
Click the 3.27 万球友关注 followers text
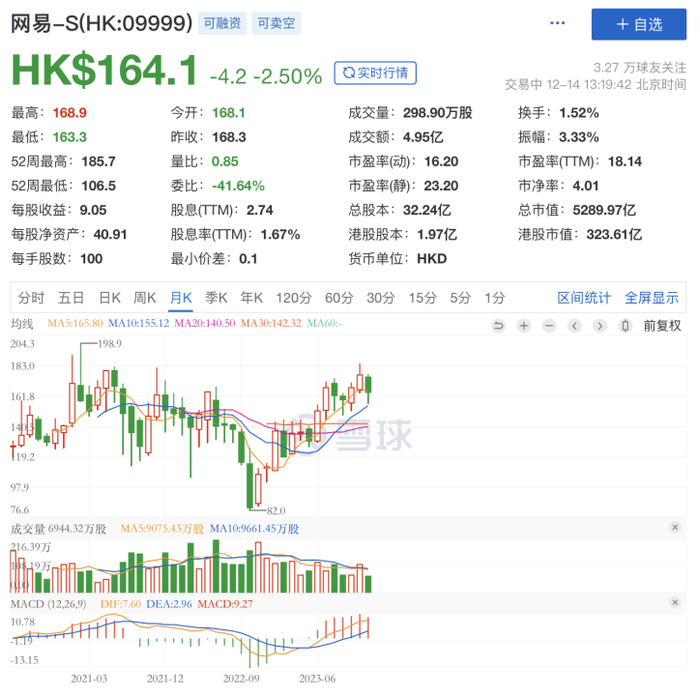click(640, 68)
